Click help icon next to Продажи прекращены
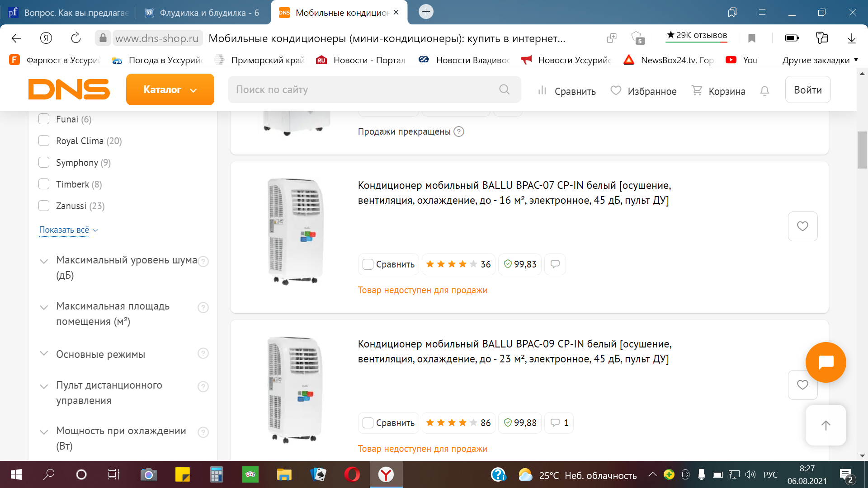 point(459,131)
